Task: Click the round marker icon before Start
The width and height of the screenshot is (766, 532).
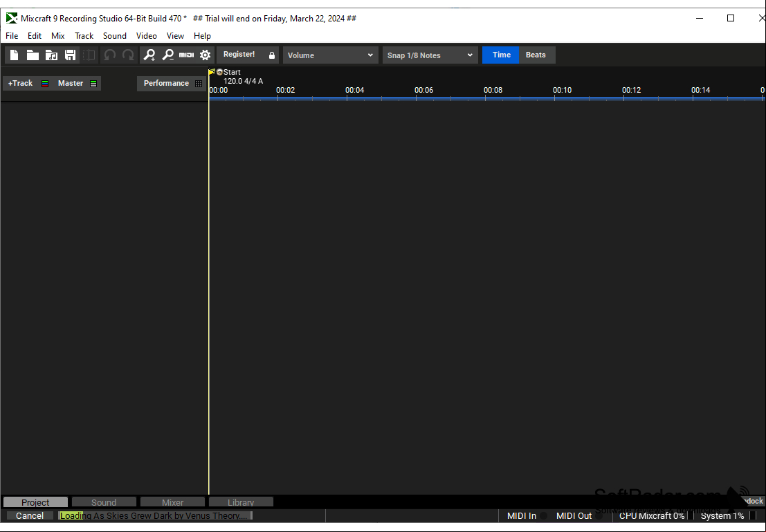Action: click(x=219, y=73)
